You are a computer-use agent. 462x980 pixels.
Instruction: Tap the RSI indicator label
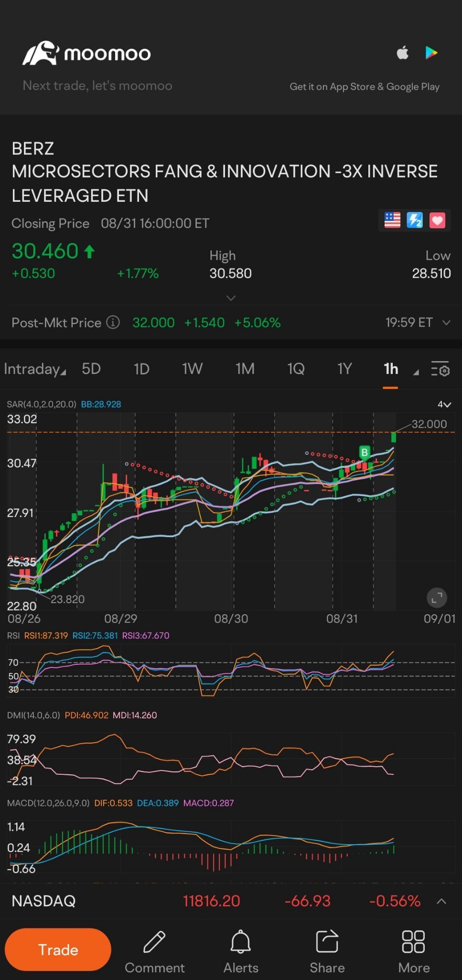(x=13, y=636)
